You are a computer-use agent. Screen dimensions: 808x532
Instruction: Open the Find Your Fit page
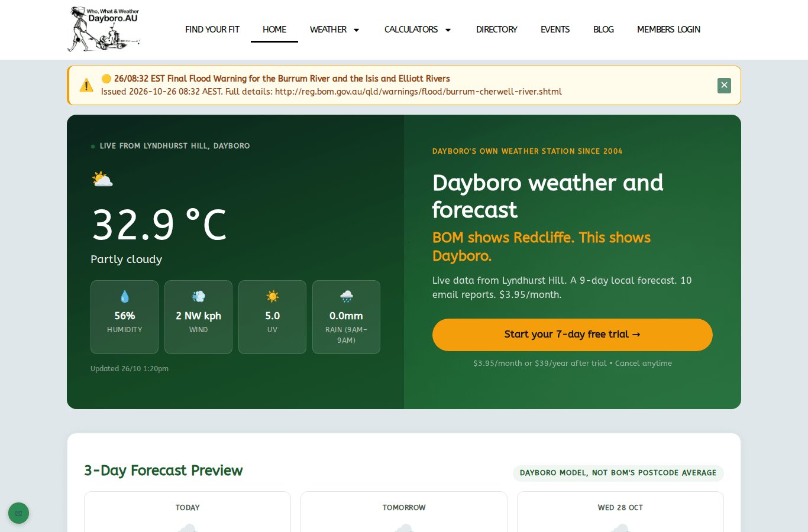point(212,30)
